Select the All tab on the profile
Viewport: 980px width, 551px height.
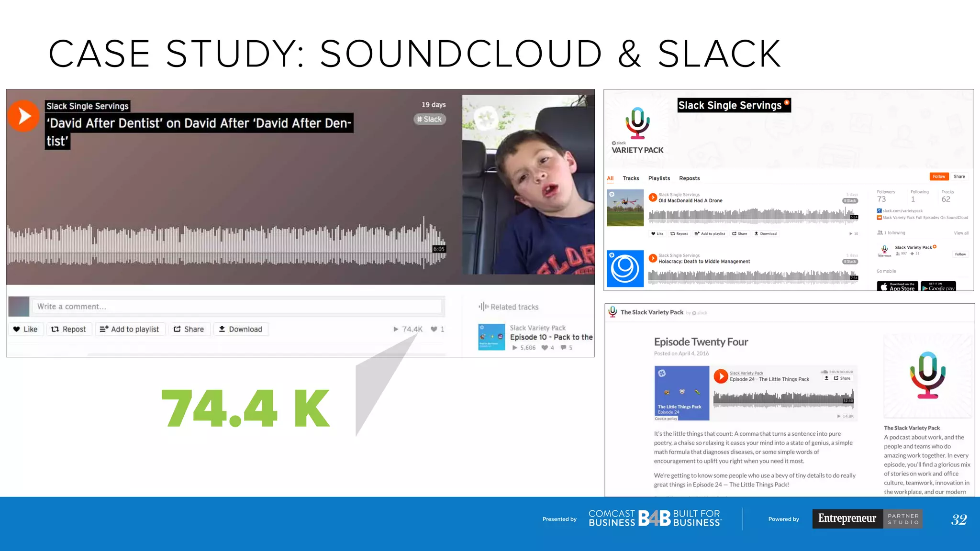(x=610, y=178)
